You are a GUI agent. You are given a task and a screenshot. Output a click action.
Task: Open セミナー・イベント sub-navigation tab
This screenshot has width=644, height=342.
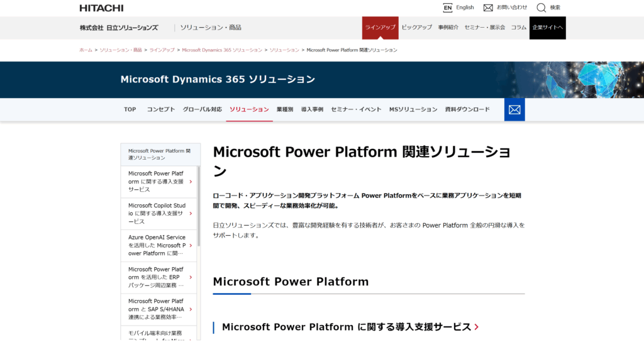356,109
